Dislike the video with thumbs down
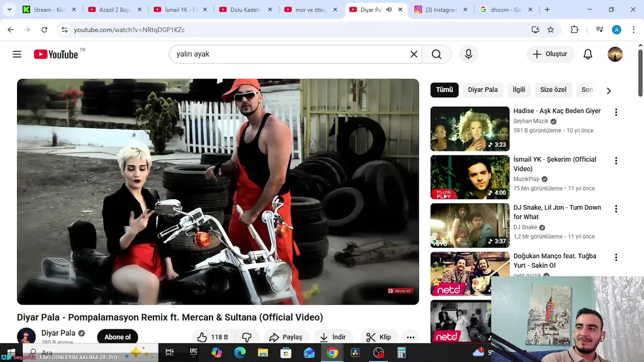The image size is (644, 362). (247, 337)
